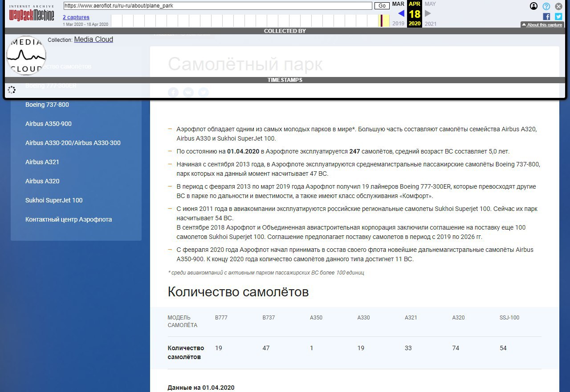This screenshot has width=570, height=392.
Task: Click the Go button
Action: (382, 6)
